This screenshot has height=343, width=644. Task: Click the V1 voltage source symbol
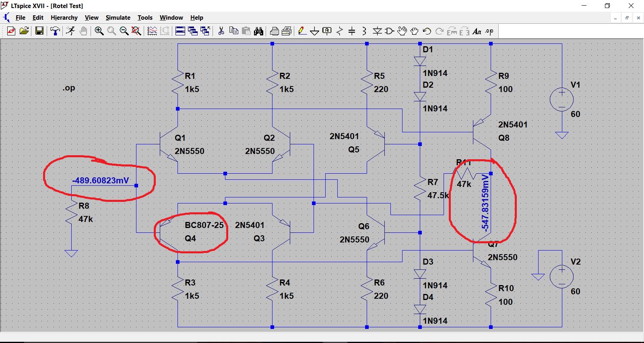pyautogui.click(x=562, y=99)
